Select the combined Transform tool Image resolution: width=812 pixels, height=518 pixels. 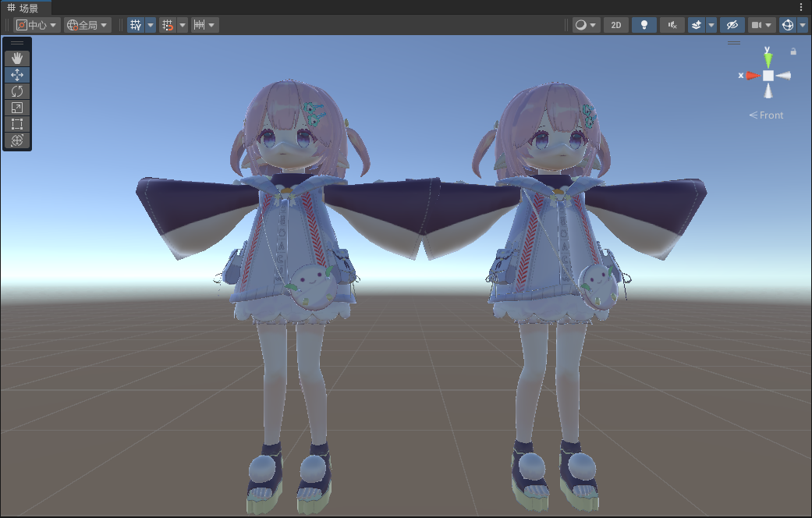[x=17, y=140]
